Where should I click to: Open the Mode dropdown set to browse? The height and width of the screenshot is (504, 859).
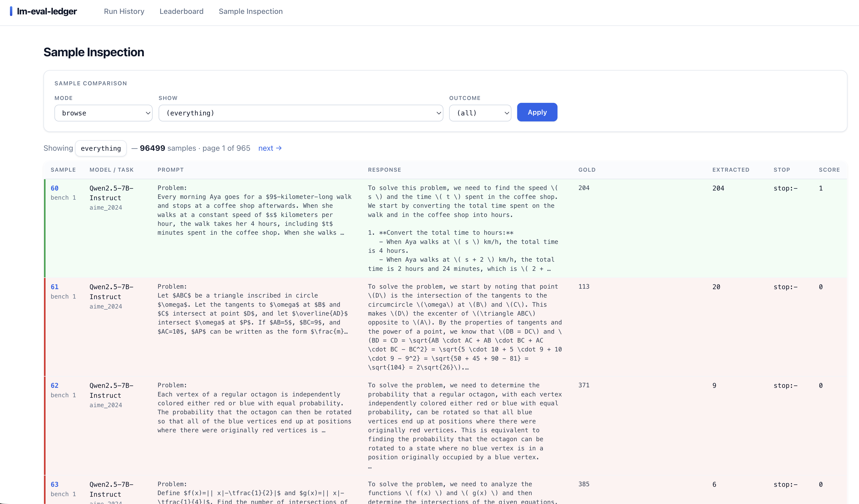tap(103, 113)
